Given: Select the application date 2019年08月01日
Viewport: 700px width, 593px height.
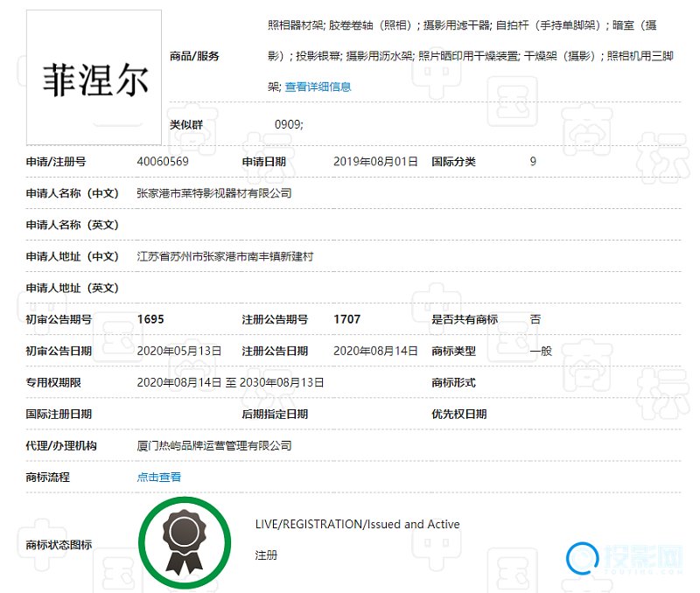Looking at the screenshot, I should coord(375,162).
